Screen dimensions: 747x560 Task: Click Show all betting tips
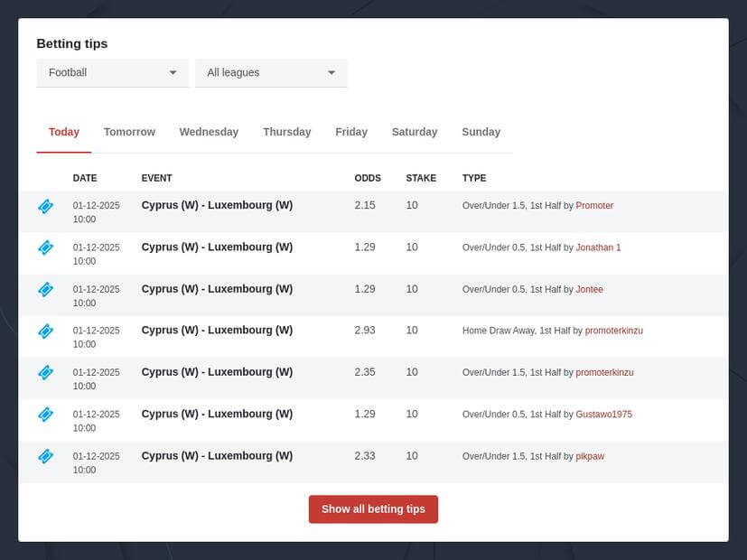pos(373,509)
